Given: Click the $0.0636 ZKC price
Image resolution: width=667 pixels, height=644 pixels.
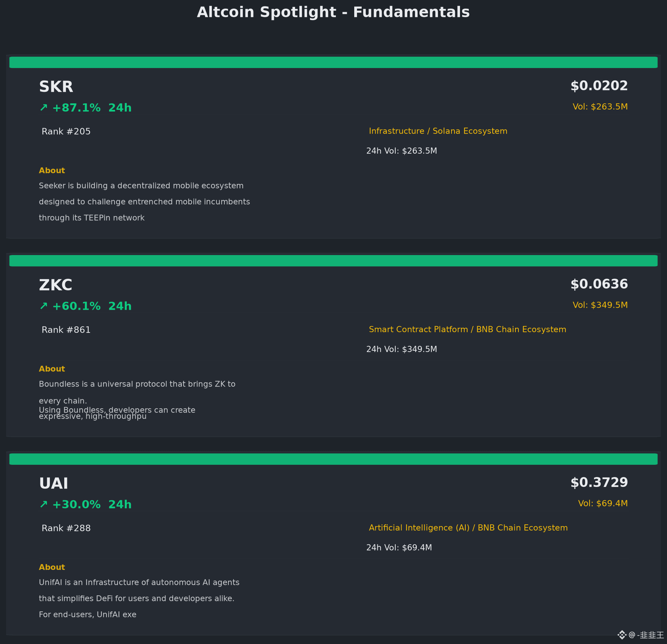Looking at the screenshot, I should pos(599,284).
